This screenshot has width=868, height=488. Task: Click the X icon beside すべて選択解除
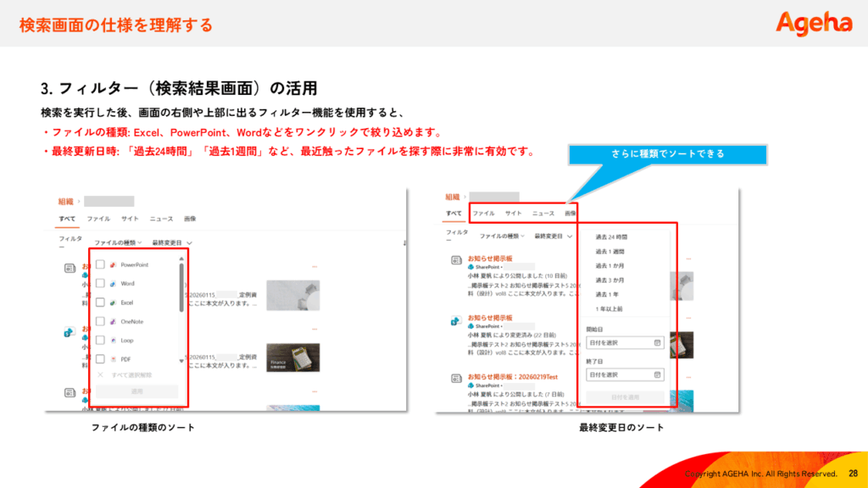[x=100, y=374]
